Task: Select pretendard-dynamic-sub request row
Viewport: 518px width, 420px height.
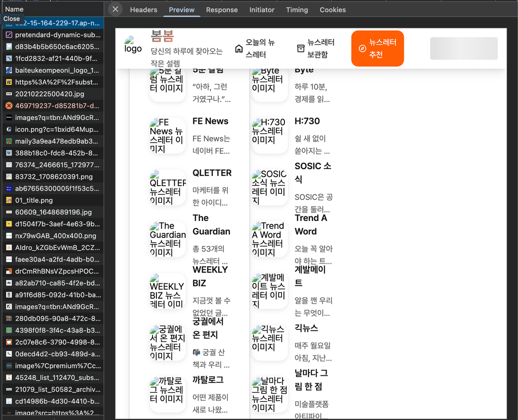Action: coord(53,35)
